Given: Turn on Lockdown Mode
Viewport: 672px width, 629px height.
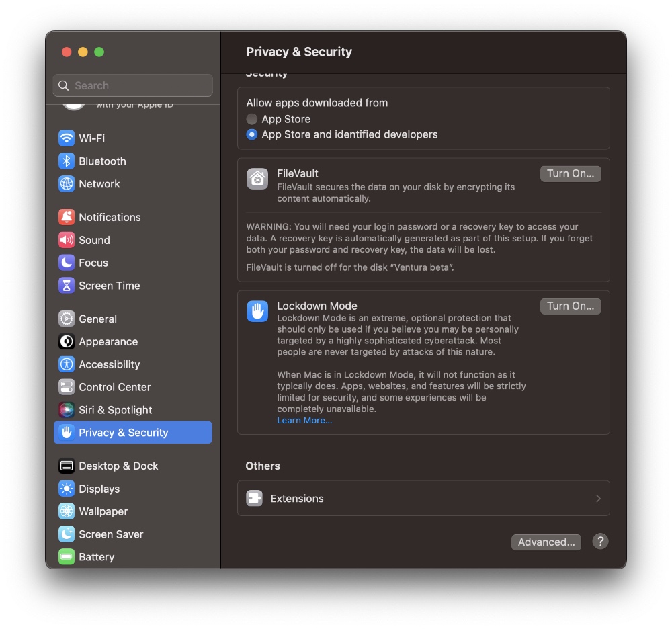Looking at the screenshot, I should [570, 306].
